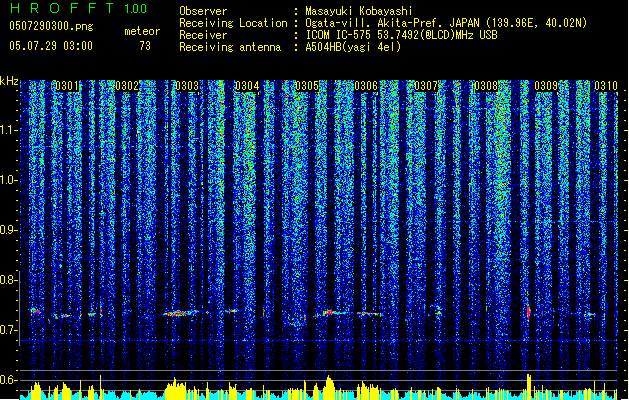Click the Observer label
Viewport: 629px width, 400px height.
click(x=203, y=11)
